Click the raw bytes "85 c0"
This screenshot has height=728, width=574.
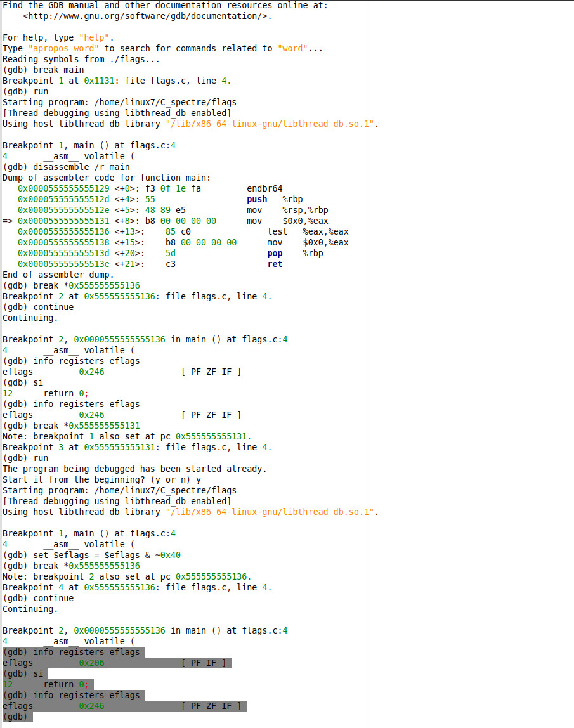pos(178,231)
